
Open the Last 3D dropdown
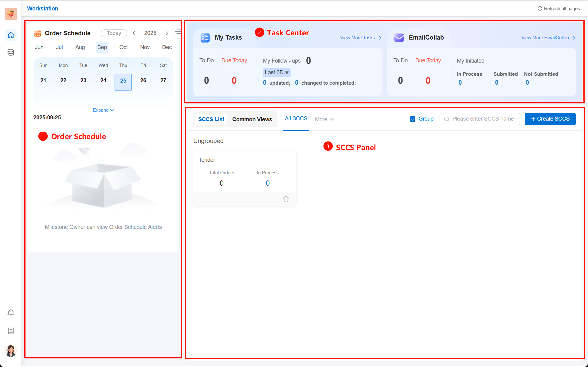(276, 72)
